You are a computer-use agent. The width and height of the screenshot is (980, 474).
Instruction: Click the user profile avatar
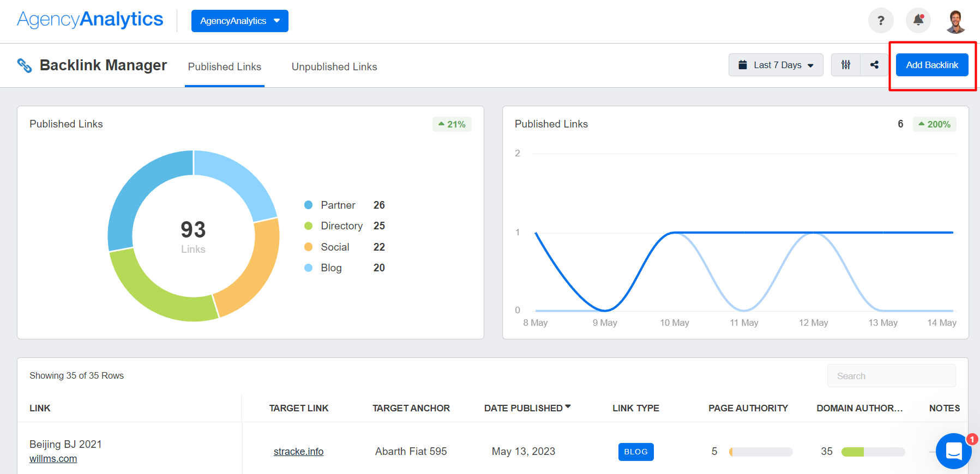(x=955, y=21)
